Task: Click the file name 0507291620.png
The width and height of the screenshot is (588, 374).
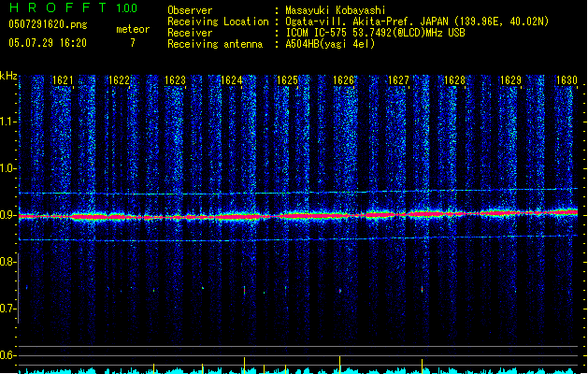Action: (48, 24)
